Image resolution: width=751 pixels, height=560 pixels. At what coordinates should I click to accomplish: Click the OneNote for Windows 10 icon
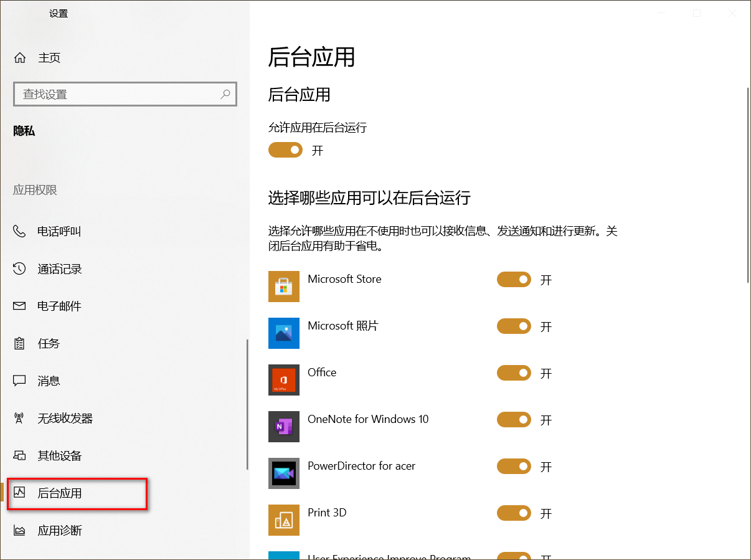click(284, 427)
